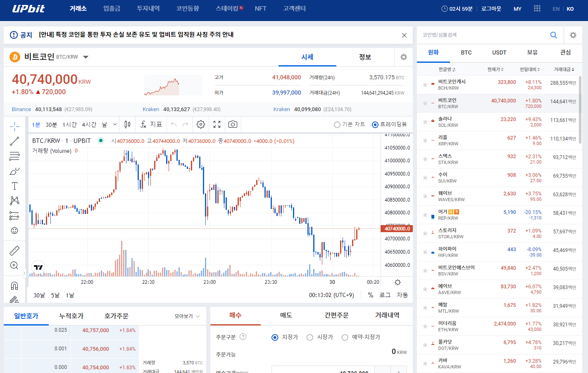Collapse the chart left toolbar expander
This screenshot has width=588, height=373.
25,273
